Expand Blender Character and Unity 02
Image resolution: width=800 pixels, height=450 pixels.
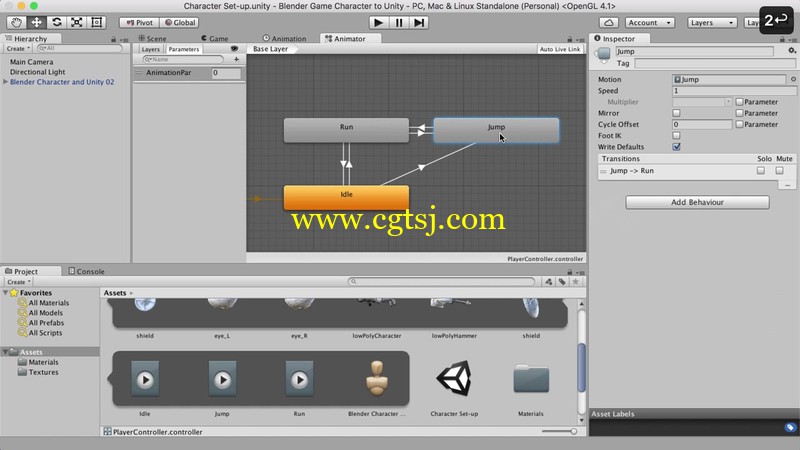click(5, 82)
